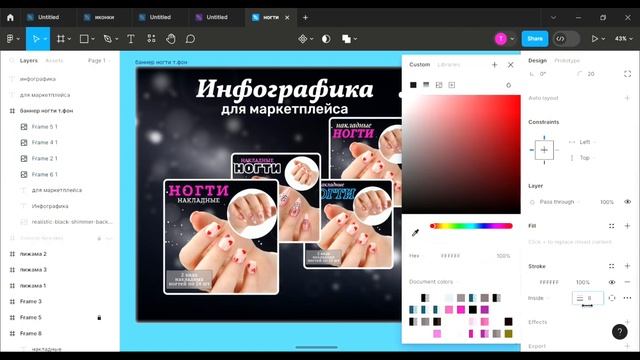Viewport: 640px width, 360px height.
Task: Open horizontal constraint Left dropdown
Action: (587, 142)
